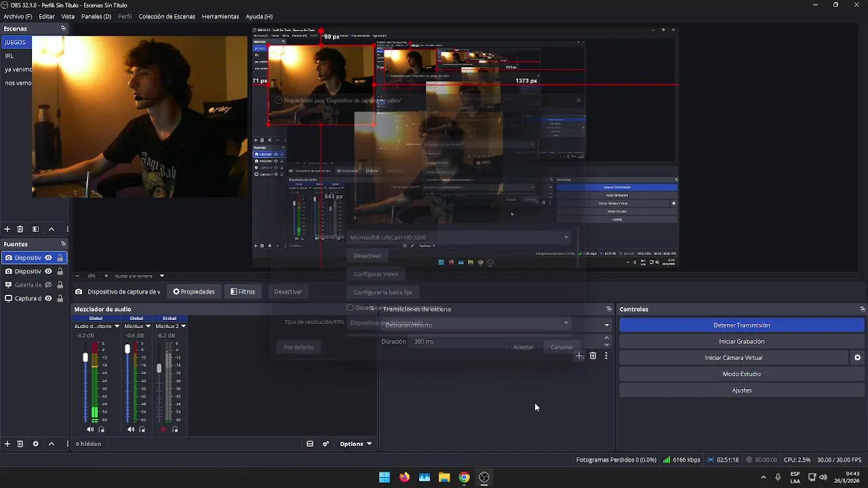
Task: Pop out the Escenas panel
Action: [63, 28]
